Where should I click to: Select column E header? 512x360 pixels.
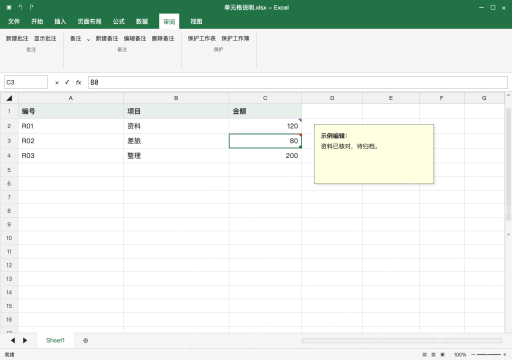(391, 98)
